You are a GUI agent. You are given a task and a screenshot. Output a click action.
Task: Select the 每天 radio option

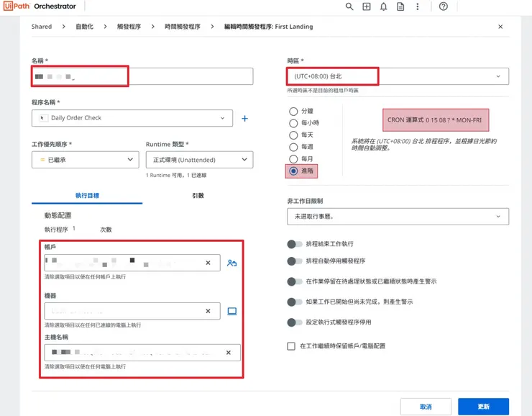click(x=293, y=135)
